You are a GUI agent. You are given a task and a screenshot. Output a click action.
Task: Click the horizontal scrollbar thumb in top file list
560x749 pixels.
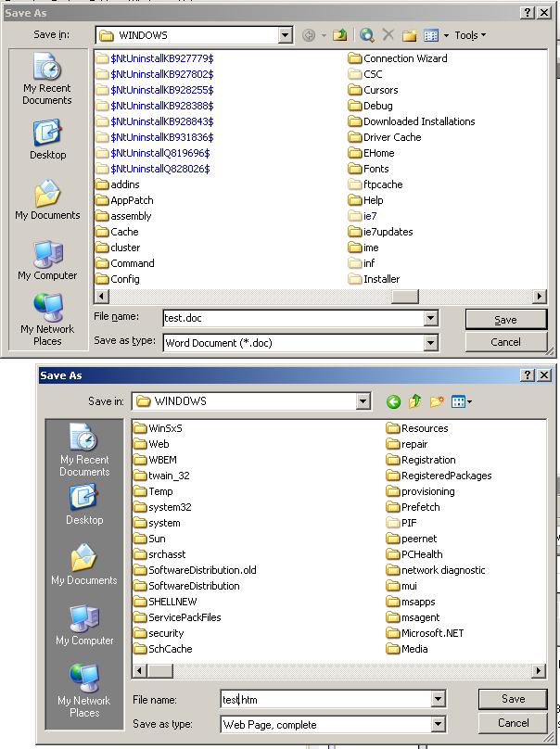point(405,296)
